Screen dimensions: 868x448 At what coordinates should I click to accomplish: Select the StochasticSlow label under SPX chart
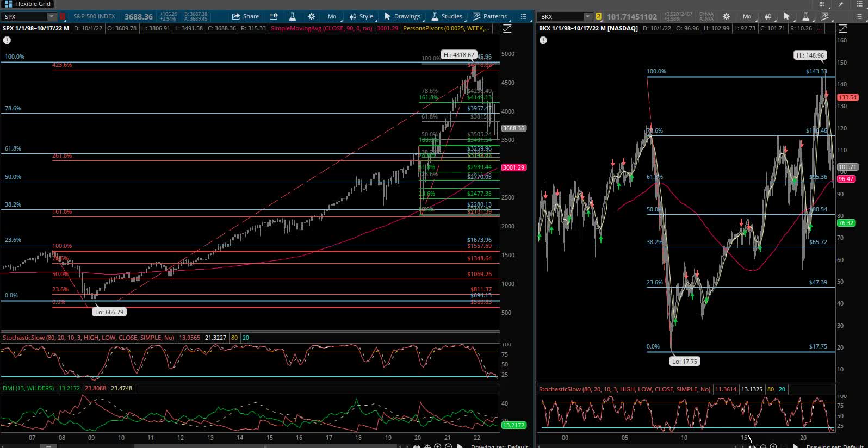coord(88,338)
